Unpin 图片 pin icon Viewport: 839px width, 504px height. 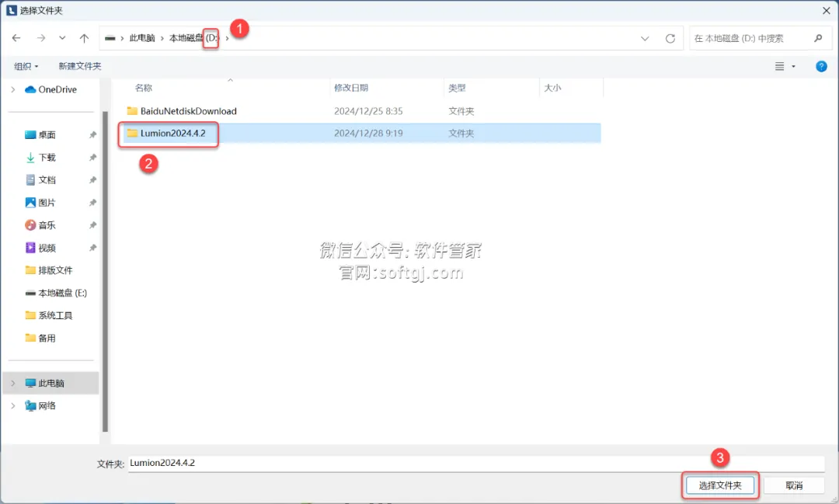pyautogui.click(x=92, y=203)
